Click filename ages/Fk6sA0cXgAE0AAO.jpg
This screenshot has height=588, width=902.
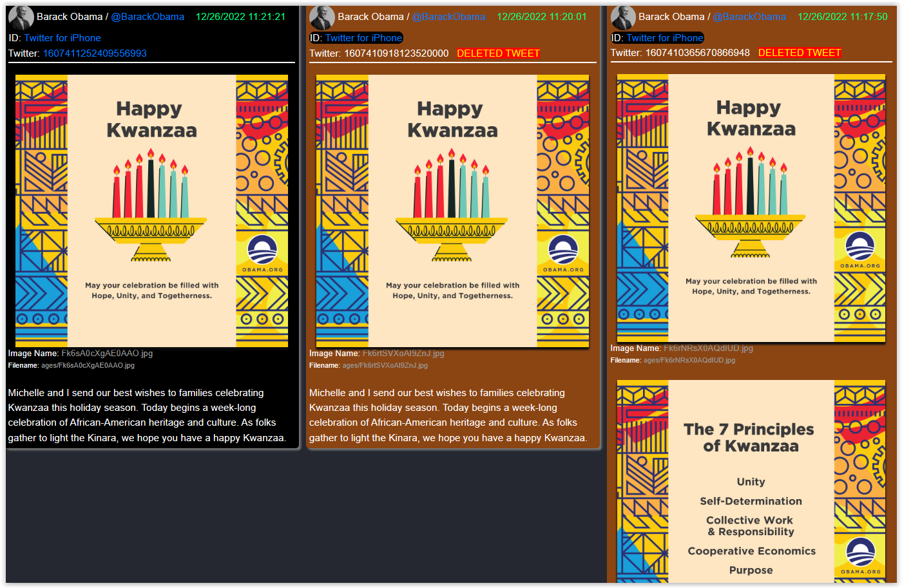coord(88,365)
